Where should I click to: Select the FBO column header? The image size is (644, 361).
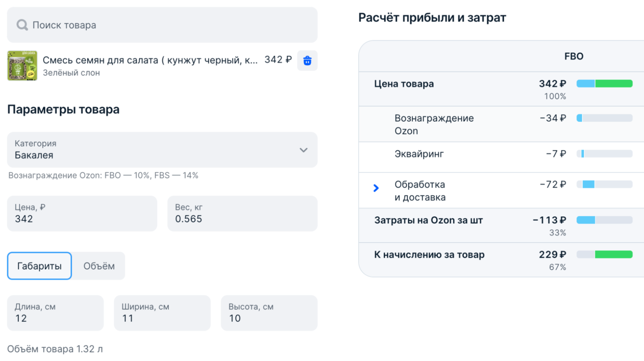tap(574, 56)
